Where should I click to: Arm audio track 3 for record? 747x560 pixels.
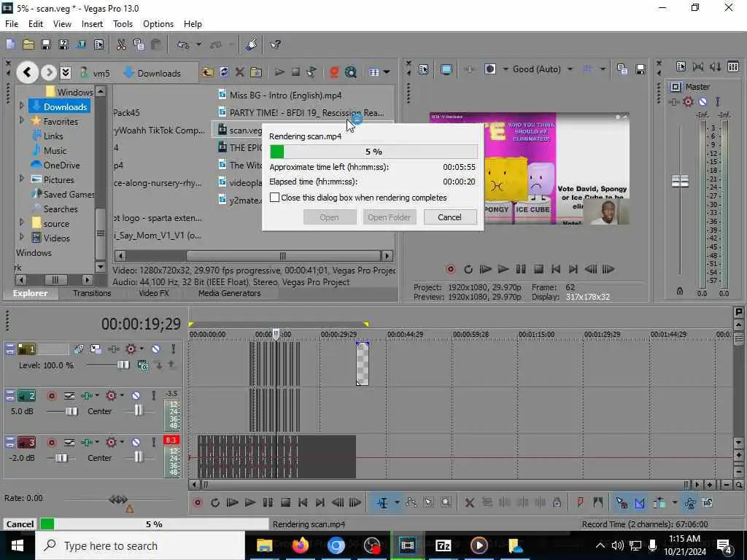pyautogui.click(x=52, y=443)
